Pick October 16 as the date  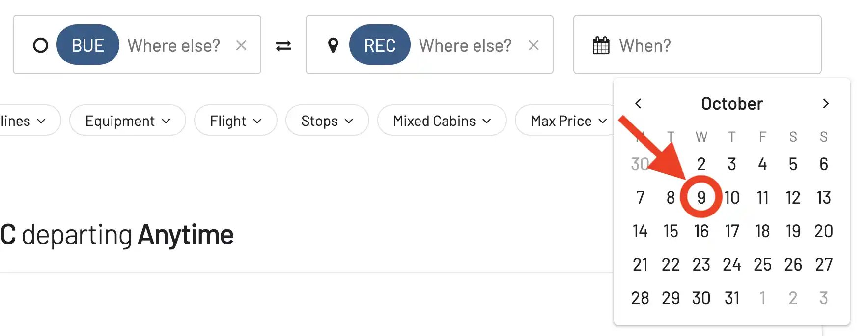click(701, 231)
